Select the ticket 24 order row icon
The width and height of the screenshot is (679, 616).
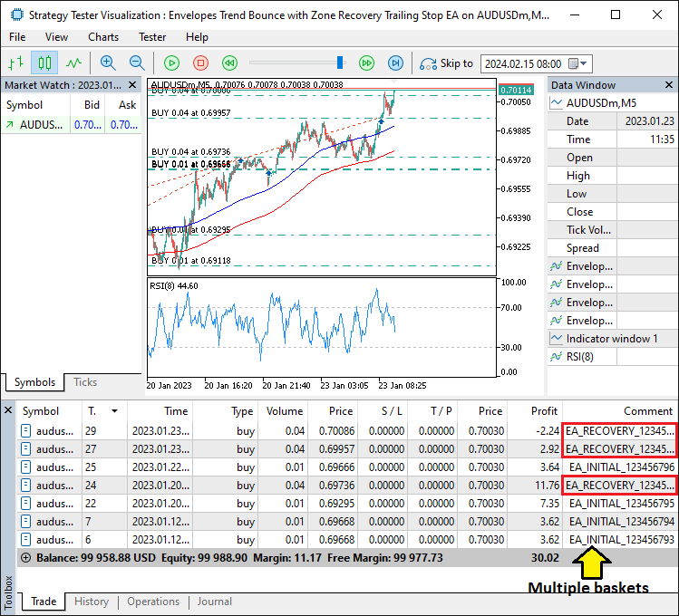coord(26,486)
